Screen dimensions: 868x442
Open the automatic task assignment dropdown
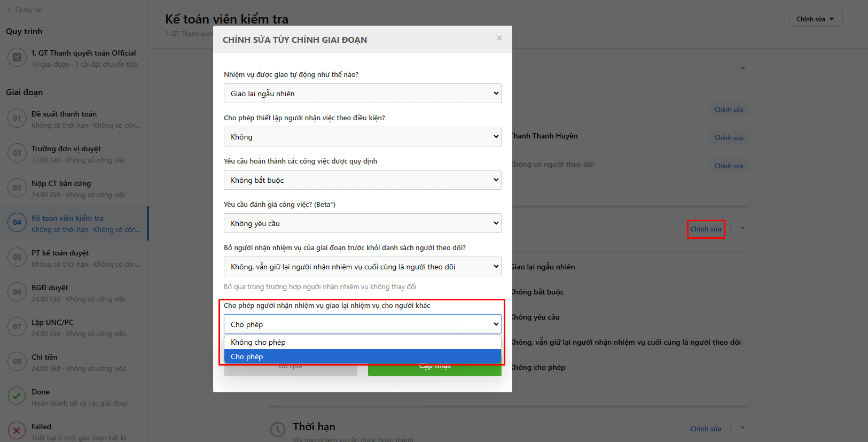coord(363,94)
